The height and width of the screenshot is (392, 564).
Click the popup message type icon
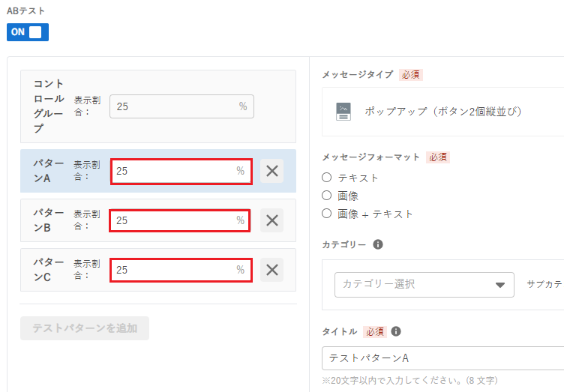click(343, 112)
